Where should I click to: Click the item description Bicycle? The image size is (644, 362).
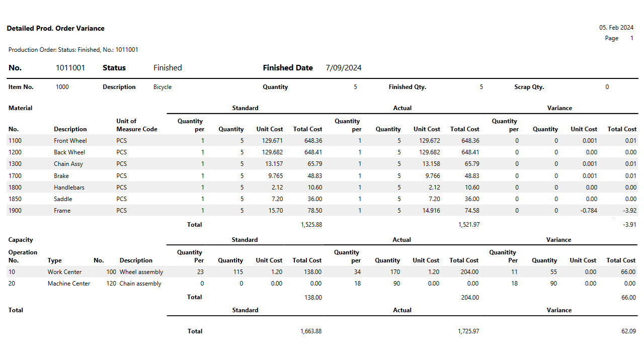coord(163,87)
